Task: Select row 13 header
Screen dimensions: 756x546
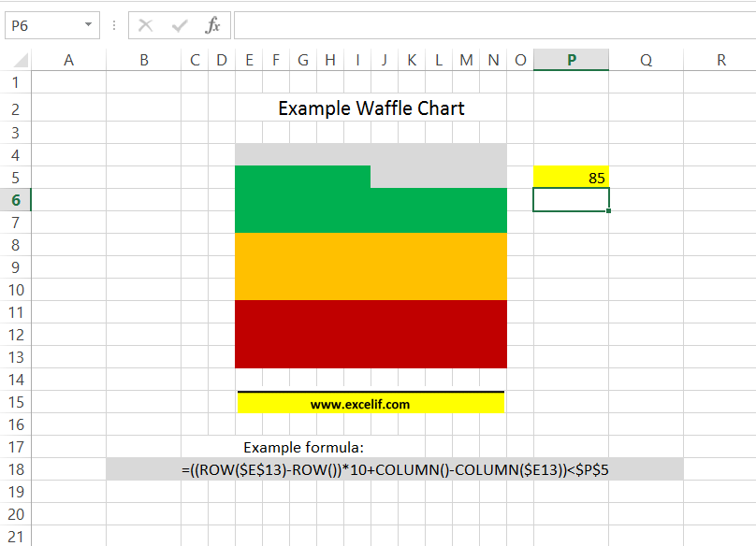Action: pyautogui.click(x=15, y=357)
